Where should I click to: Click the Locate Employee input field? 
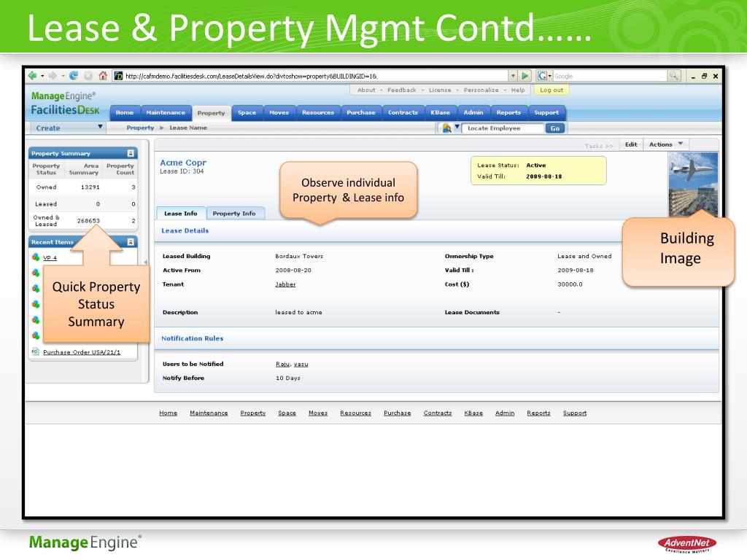pyautogui.click(x=503, y=128)
